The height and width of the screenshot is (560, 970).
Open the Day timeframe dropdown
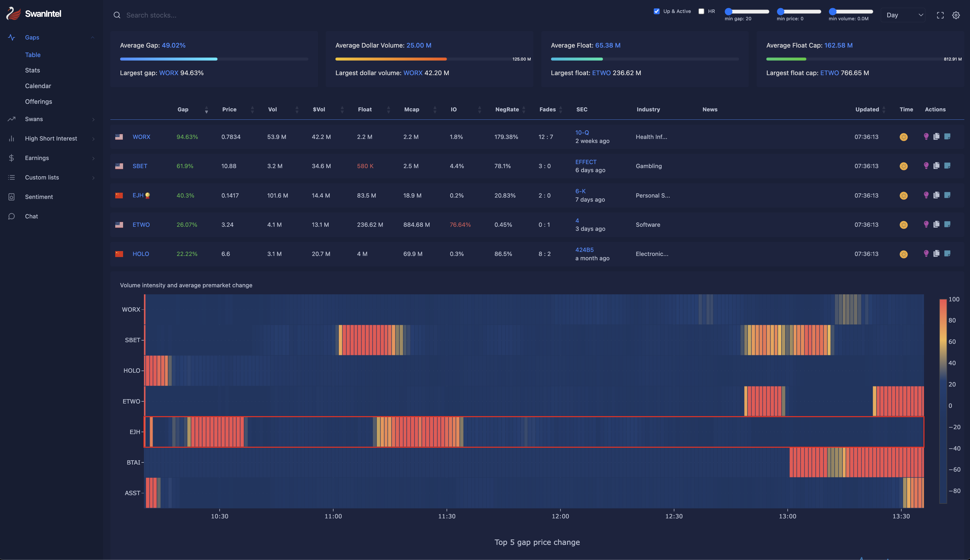point(903,15)
